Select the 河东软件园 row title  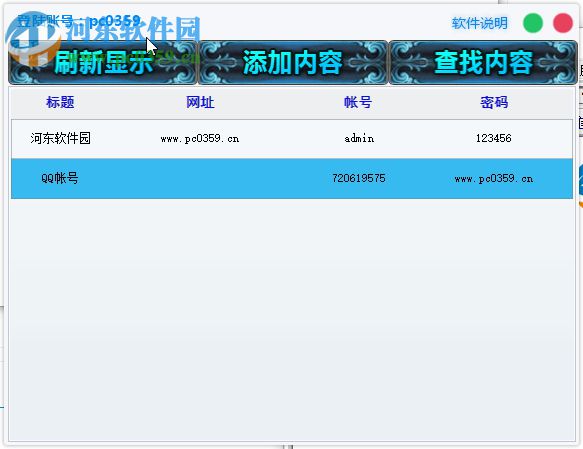pyautogui.click(x=61, y=138)
